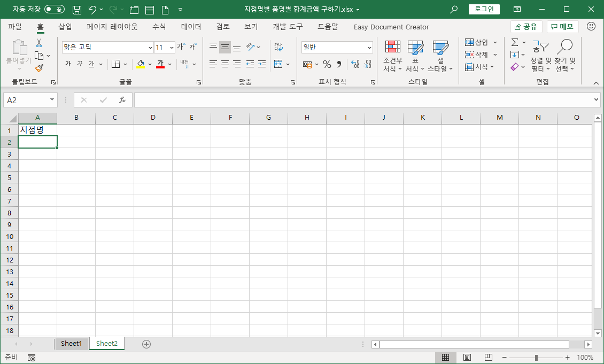Open Cell Styles (셀 스타일)
604x364 pixels.
pos(440,56)
